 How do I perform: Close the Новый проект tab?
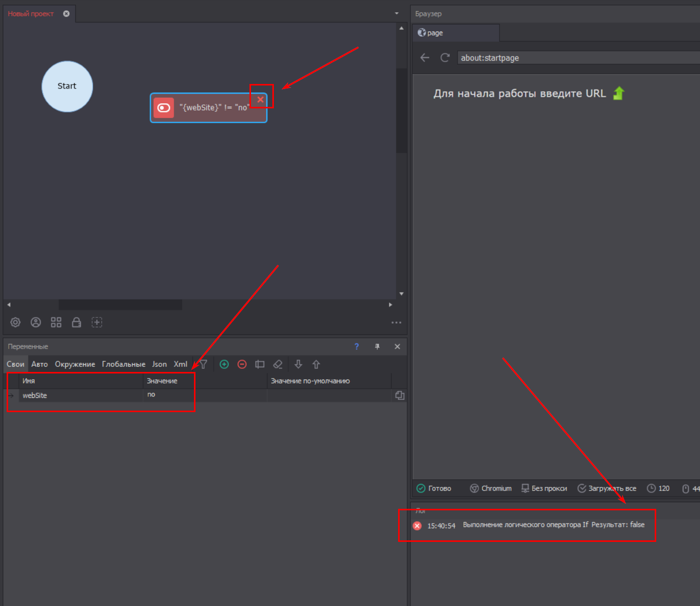point(66,14)
